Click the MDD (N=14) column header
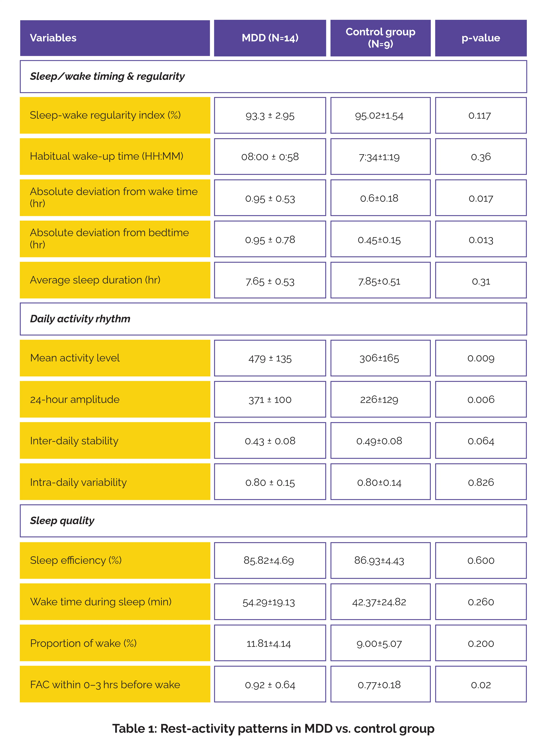Viewport: 547px width, 756px height. [270, 38]
